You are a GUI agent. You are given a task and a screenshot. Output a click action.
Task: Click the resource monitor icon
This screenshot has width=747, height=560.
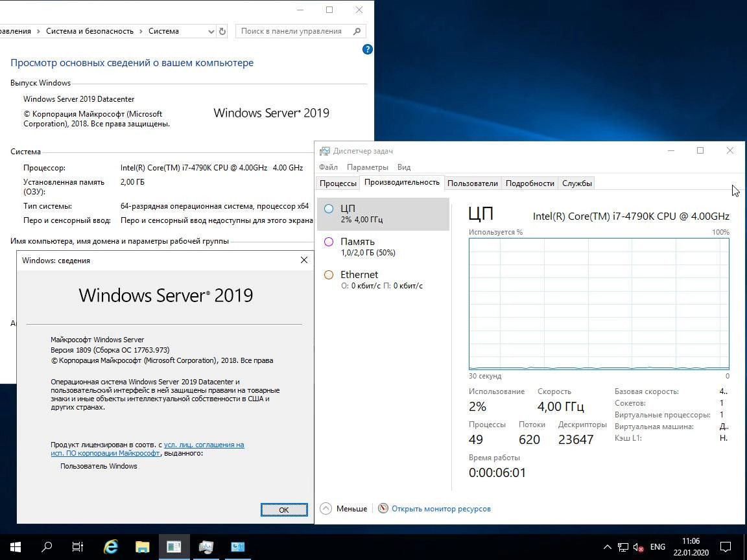pos(383,509)
